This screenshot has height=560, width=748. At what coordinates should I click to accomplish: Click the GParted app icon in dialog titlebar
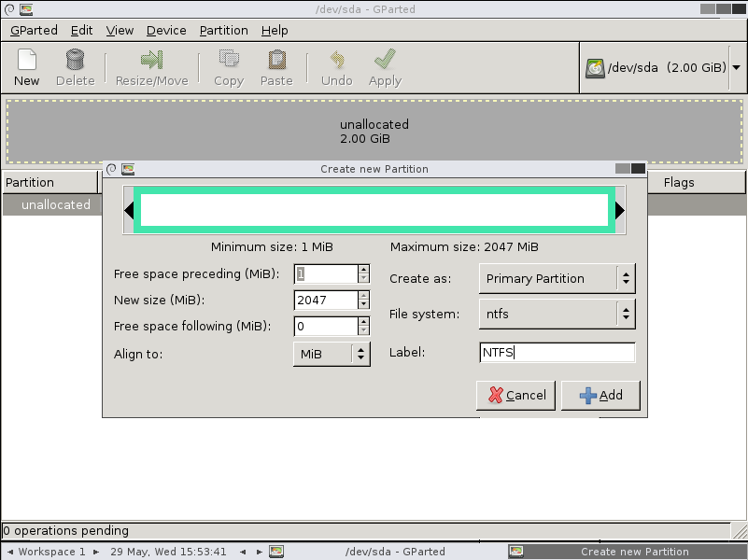click(128, 169)
